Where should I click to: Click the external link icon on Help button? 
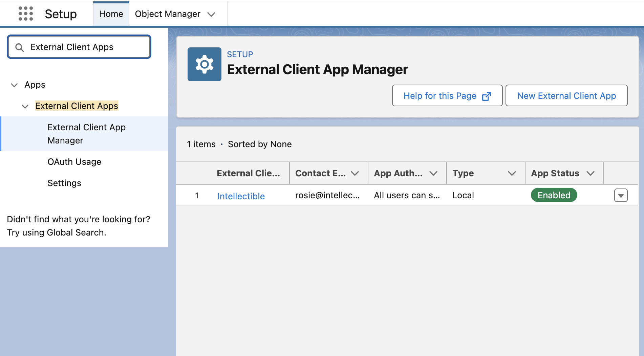click(x=487, y=96)
